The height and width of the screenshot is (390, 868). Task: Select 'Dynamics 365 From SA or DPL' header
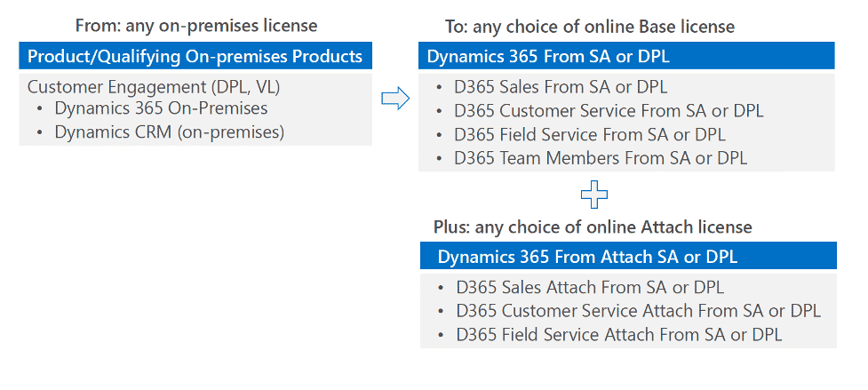click(x=626, y=56)
